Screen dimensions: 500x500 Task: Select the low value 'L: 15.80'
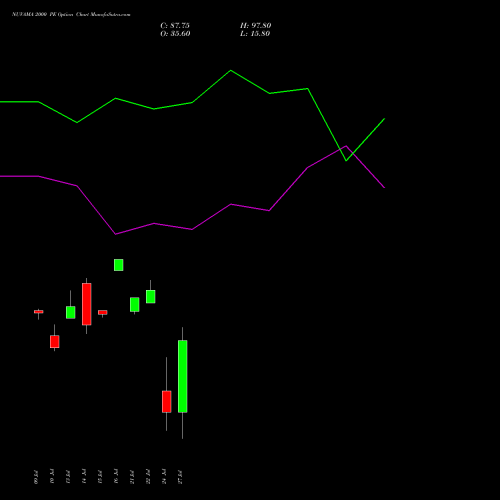click(255, 33)
